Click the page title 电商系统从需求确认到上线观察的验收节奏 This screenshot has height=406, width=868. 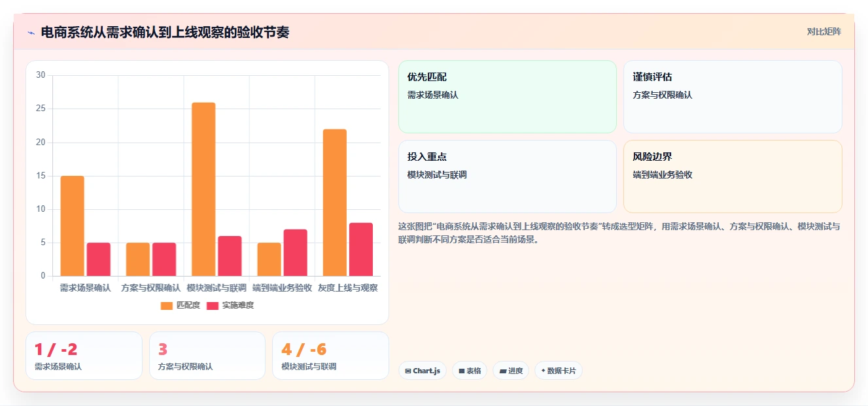point(165,32)
